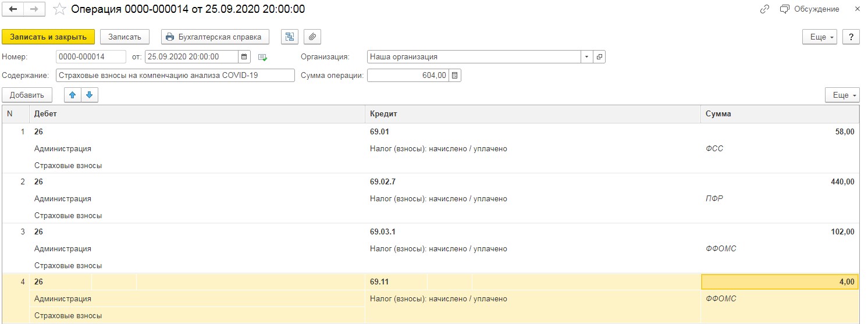Image resolution: width=868 pixels, height=324 pixels.
Task: Go forward with the right arrow
Action: 33,9
